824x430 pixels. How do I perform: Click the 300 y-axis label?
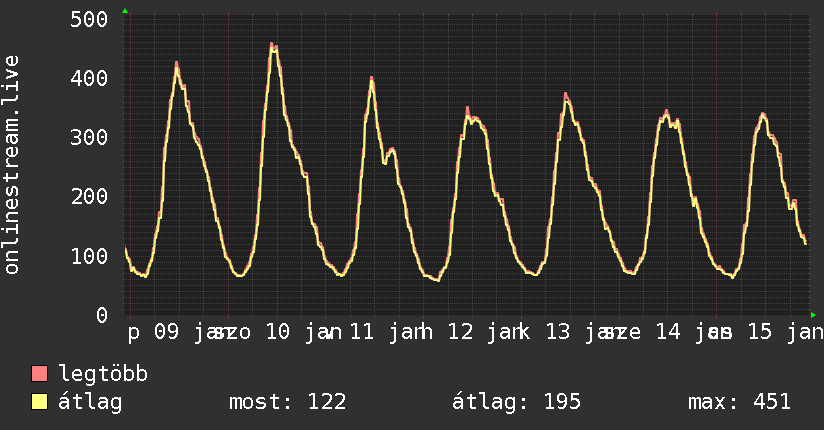tap(89, 138)
